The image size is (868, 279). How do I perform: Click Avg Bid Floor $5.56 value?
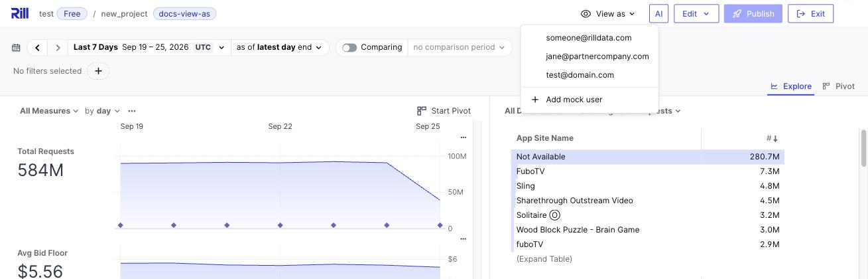click(40, 271)
